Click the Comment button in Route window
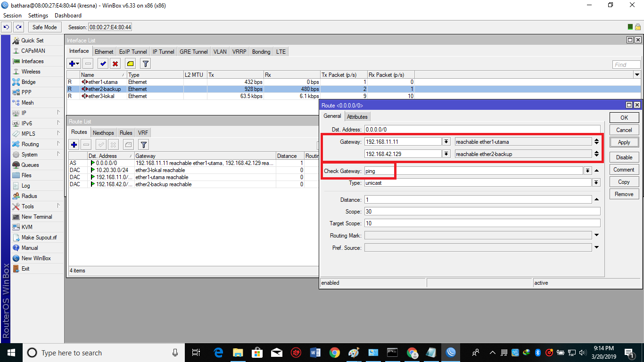This screenshot has width=644, height=362. (624, 170)
